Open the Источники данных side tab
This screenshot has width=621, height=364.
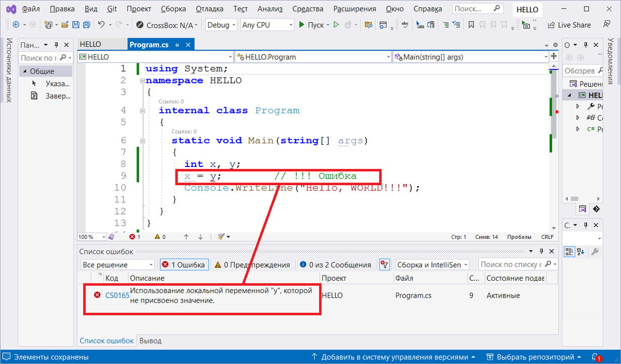(x=9, y=71)
